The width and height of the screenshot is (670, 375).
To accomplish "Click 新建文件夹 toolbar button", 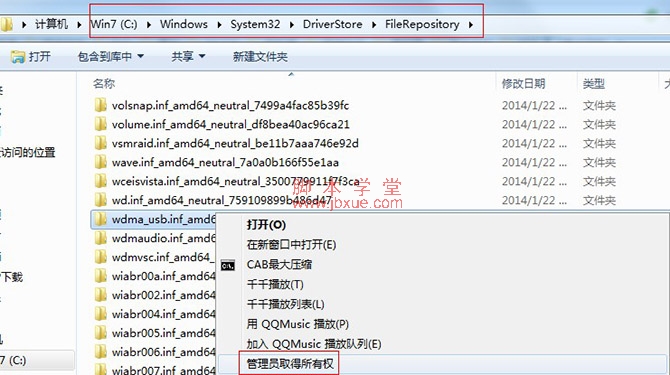I will [260, 56].
